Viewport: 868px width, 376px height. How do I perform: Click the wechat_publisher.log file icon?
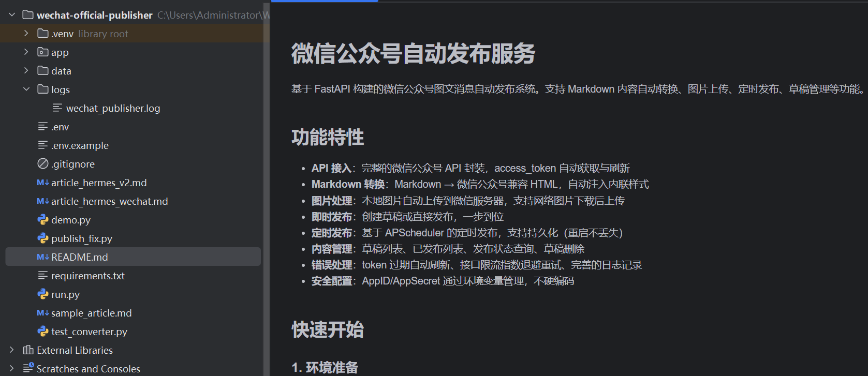[x=57, y=108]
